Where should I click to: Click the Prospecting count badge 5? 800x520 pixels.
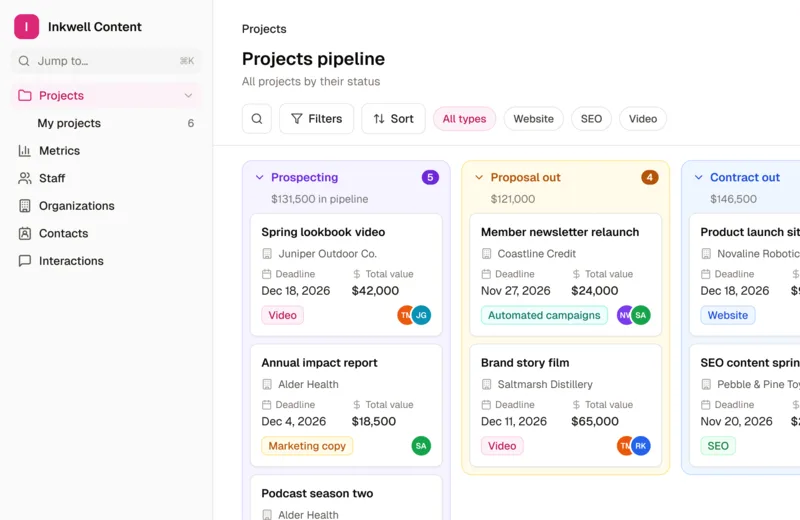click(430, 178)
